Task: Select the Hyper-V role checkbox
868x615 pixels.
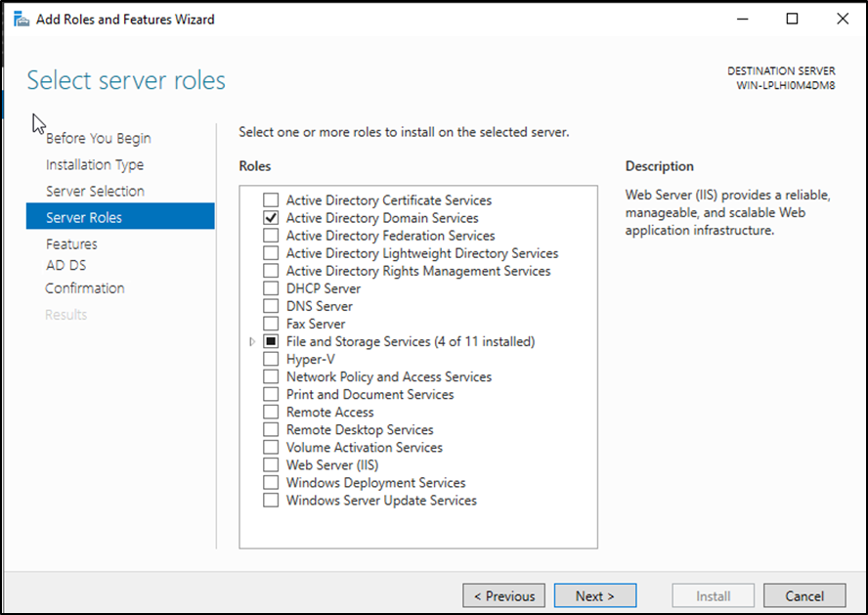Action: [271, 359]
